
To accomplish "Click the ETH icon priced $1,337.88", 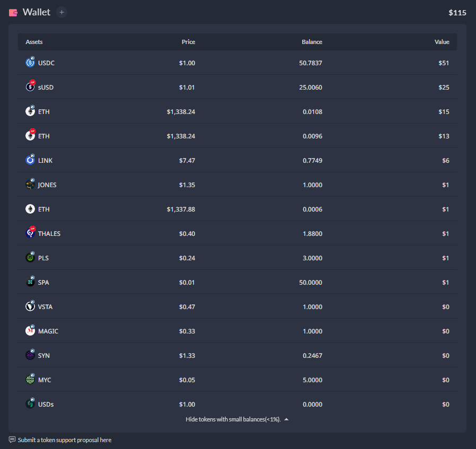I will coord(30,209).
